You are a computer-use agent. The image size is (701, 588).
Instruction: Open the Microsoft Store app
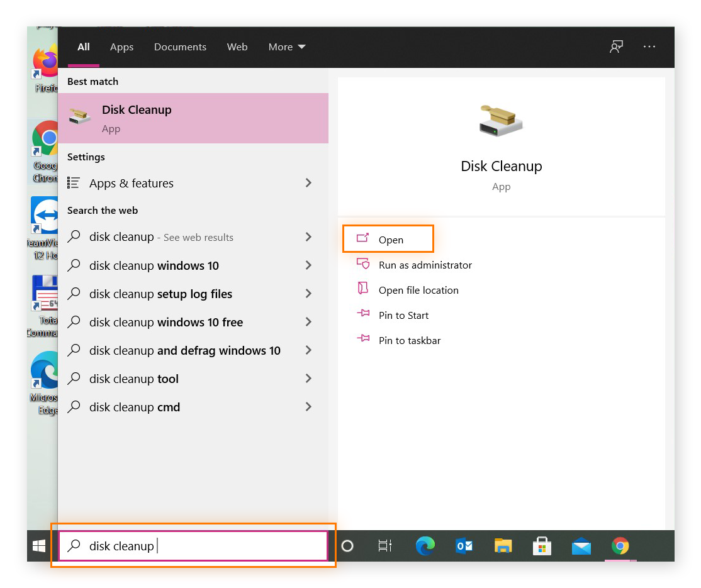coord(542,546)
